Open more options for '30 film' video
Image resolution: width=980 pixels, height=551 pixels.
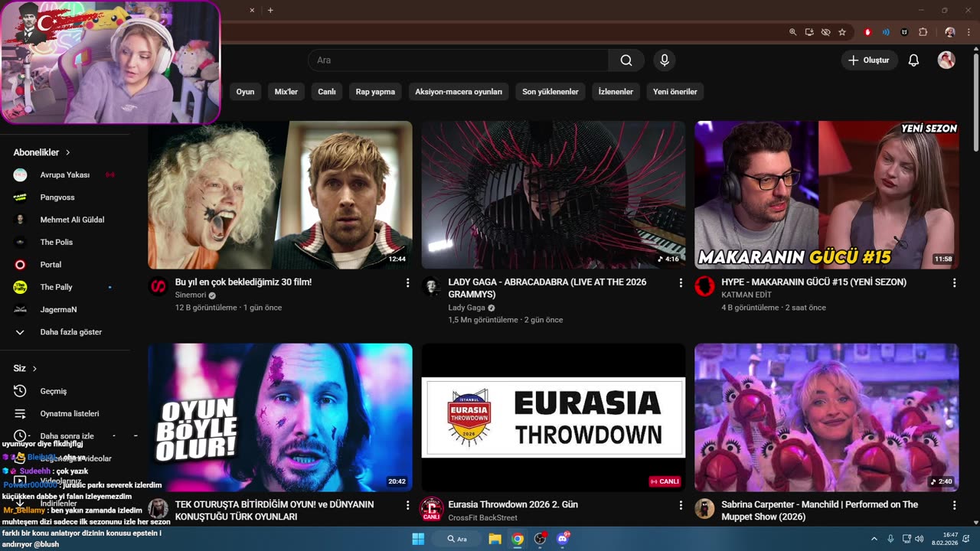(x=407, y=283)
